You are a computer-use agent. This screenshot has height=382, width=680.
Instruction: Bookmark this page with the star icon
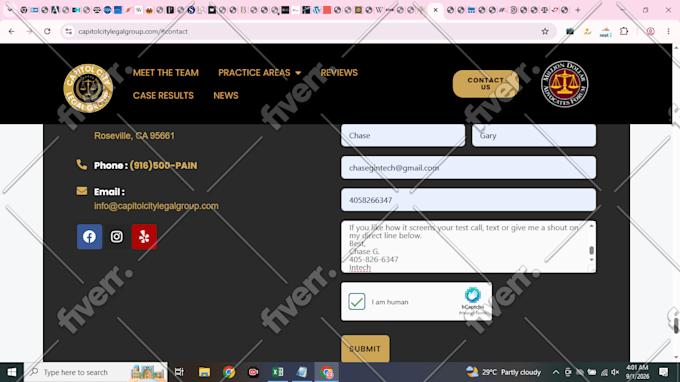click(545, 31)
